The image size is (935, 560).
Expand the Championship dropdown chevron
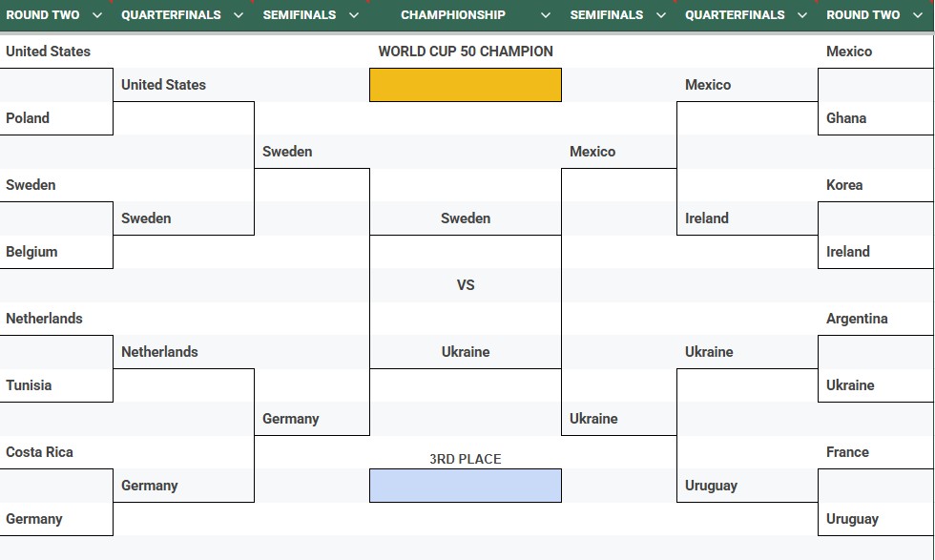point(546,15)
